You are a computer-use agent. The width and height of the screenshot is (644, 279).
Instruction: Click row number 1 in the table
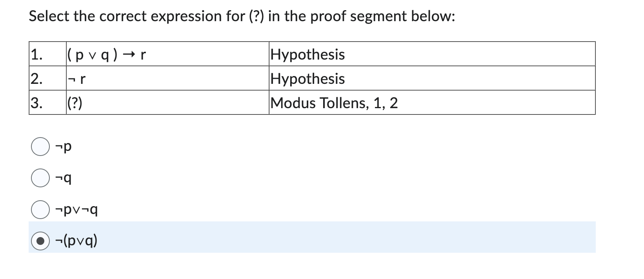(x=36, y=54)
